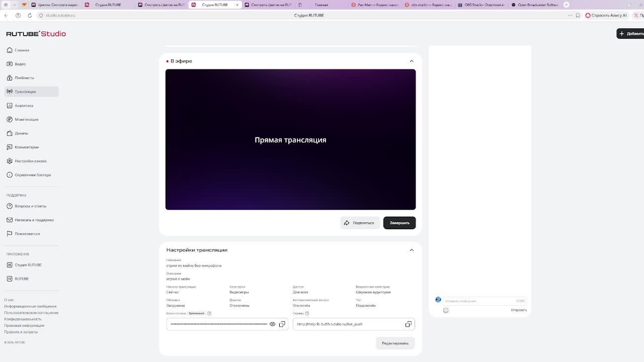Click the 'Загружена' cover status value
Viewport: 644px width, 362px height.
point(176,306)
